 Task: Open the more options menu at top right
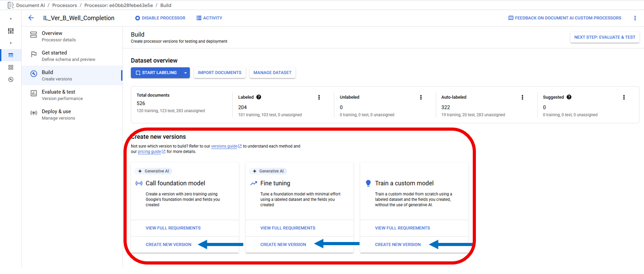(635, 18)
